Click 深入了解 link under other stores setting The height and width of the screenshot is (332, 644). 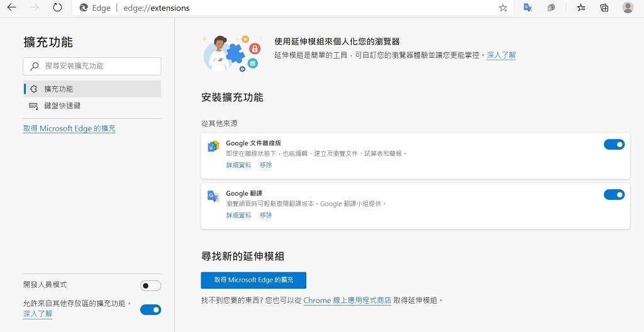(38, 314)
